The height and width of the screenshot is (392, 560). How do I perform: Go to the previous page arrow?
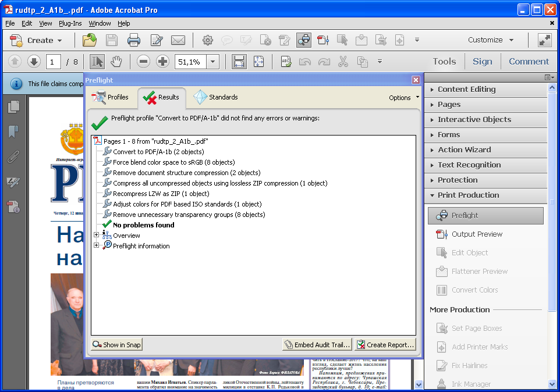tap(15, 62)
